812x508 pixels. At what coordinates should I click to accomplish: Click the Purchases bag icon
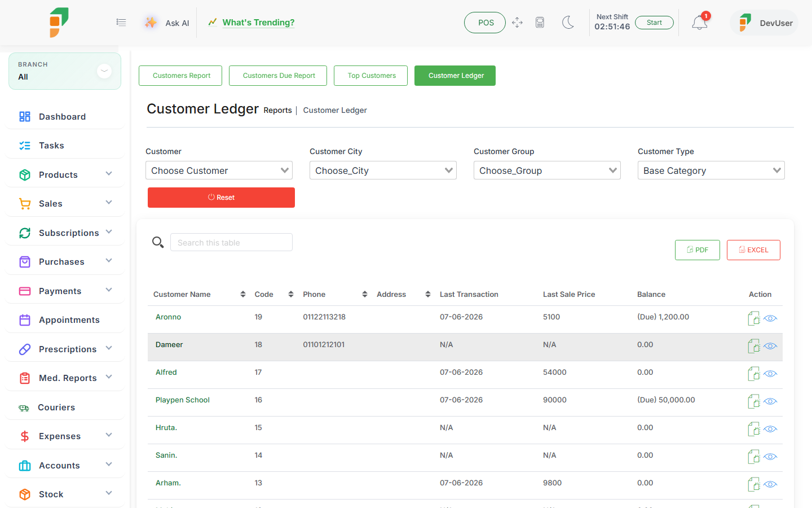click(25, 262)
